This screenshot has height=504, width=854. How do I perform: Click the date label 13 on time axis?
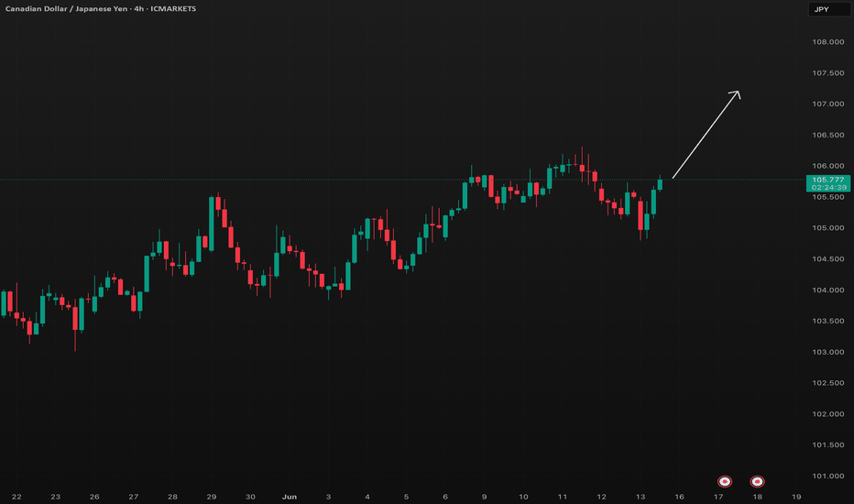[640, 497]
